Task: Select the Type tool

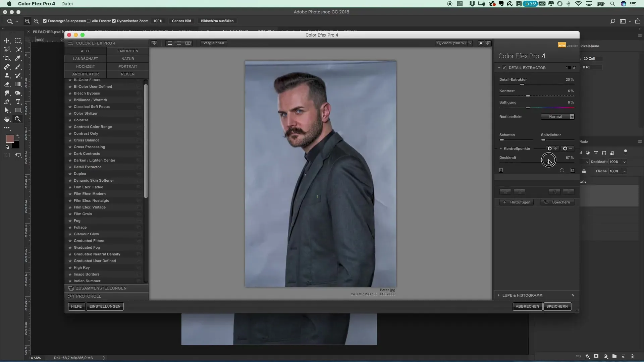Action: pos(18,102)
